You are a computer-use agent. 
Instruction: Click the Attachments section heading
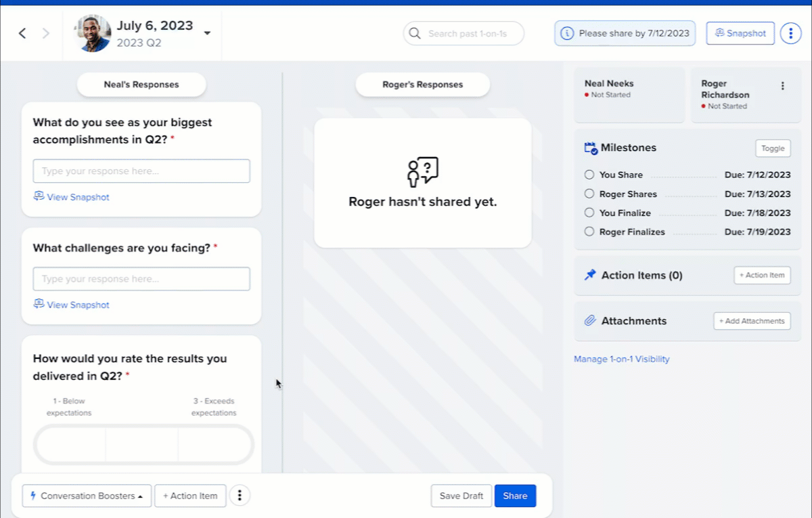pyautogui.click(x=634, y=321)
